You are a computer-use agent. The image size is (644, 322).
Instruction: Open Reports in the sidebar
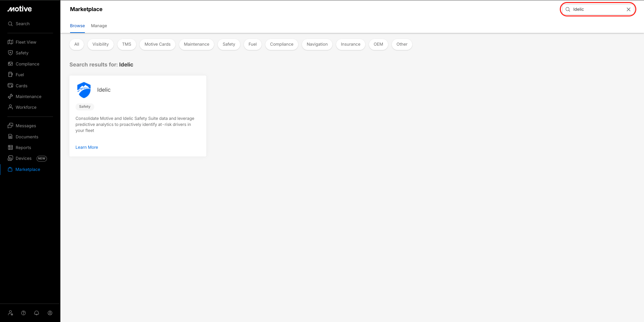pos(23,148)
